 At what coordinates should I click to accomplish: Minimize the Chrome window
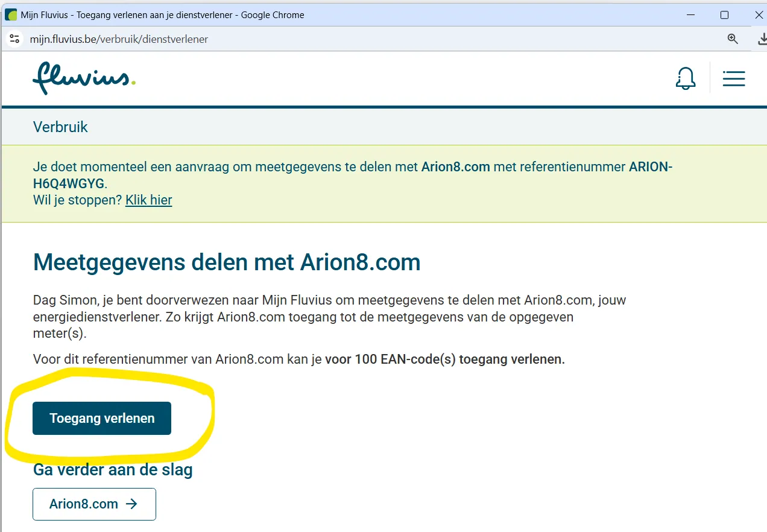pos(690,15)
